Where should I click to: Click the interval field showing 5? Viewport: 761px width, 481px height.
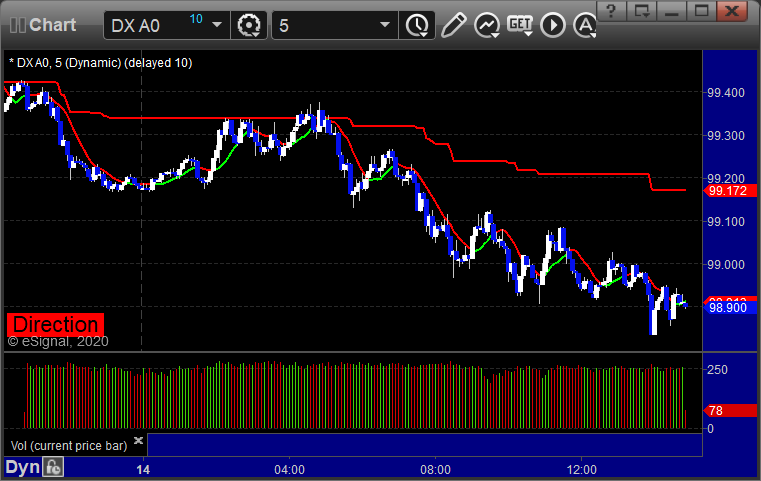point(335,25)
